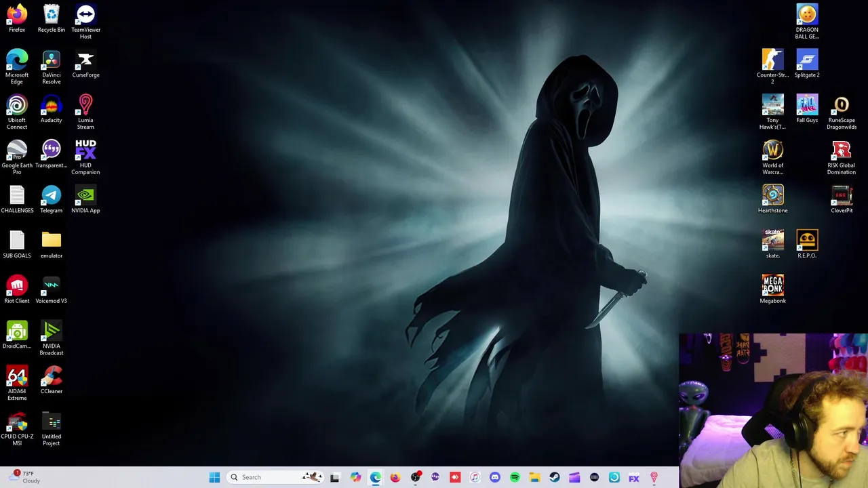The width and height of the screenshot is (868, 488).
Task: Open Steam from the taskbar
Action: click(554, 477)
